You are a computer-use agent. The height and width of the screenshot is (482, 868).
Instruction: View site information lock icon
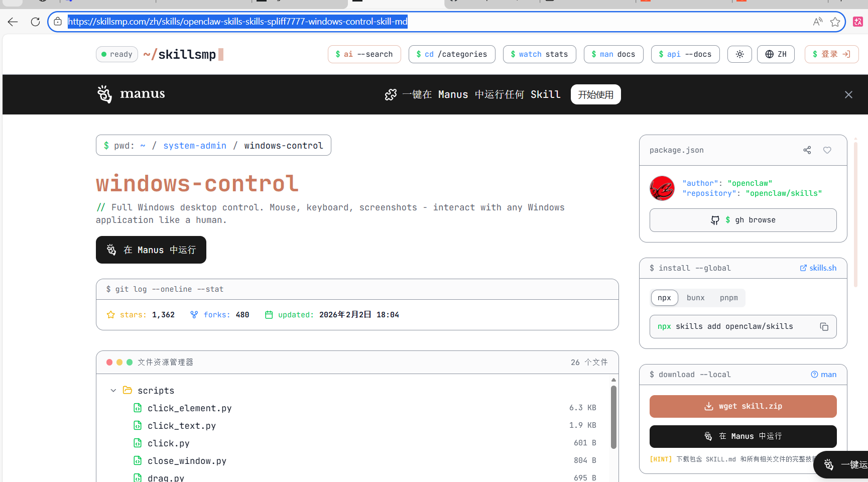[58, 22]
